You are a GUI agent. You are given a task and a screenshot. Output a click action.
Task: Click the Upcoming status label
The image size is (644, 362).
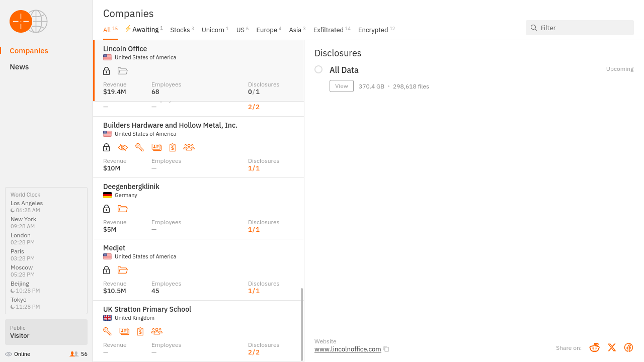click(x=620, y=69)
